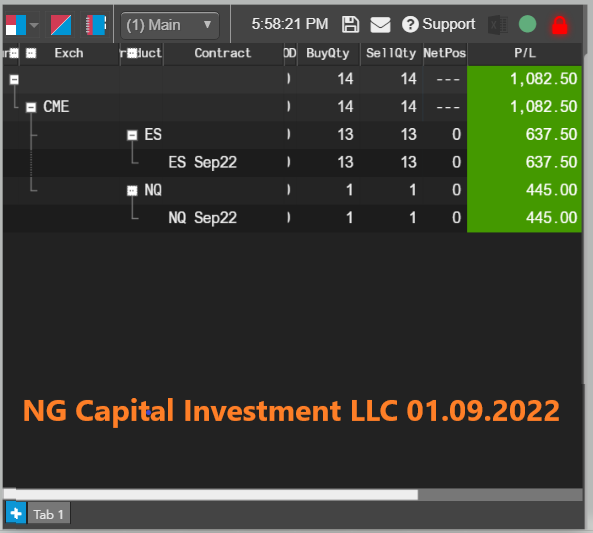Click the Exch column header

(69, 53)
